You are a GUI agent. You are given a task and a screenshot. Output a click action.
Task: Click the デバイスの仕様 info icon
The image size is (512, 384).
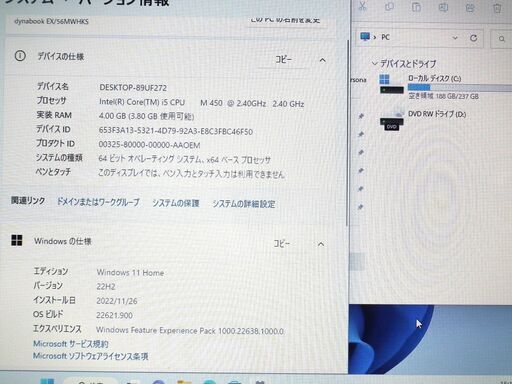(20, 56)
